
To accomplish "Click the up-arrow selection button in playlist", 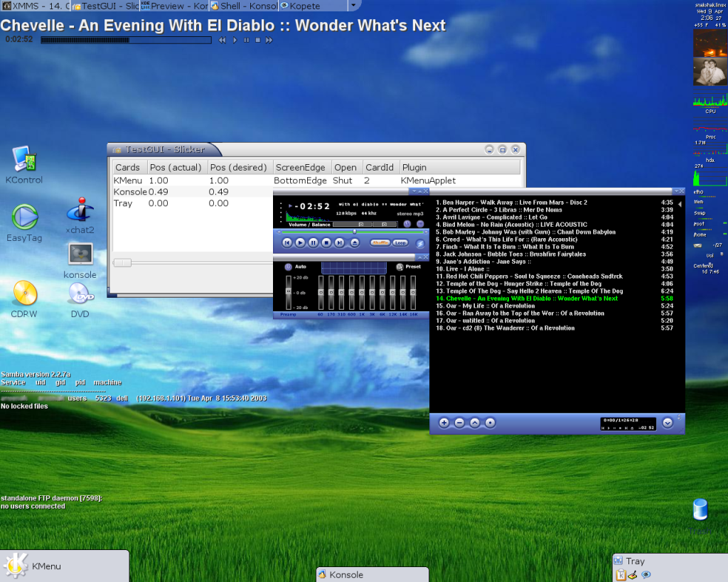I will [474, 423].
